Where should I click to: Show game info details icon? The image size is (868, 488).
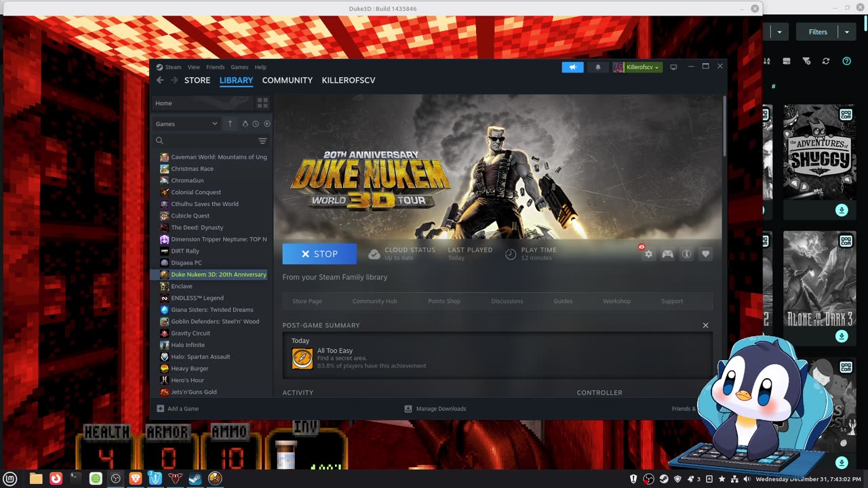[686, 254]
